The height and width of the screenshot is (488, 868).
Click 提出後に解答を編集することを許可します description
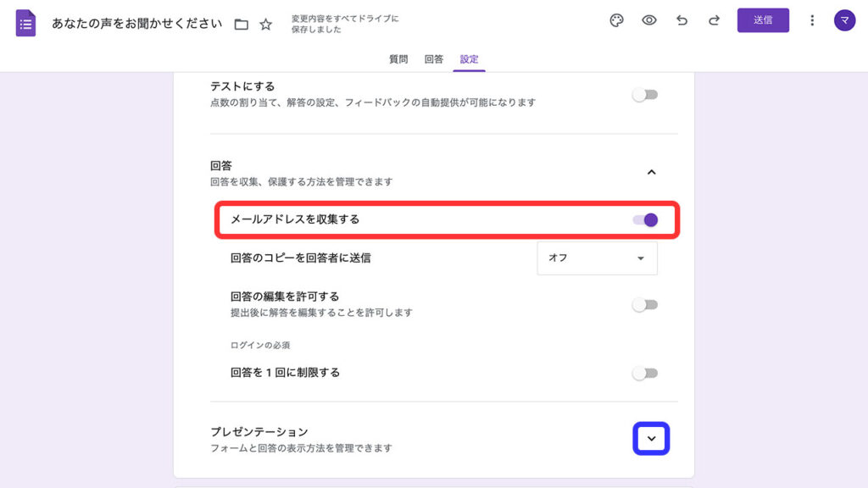(x=321, y=313)
